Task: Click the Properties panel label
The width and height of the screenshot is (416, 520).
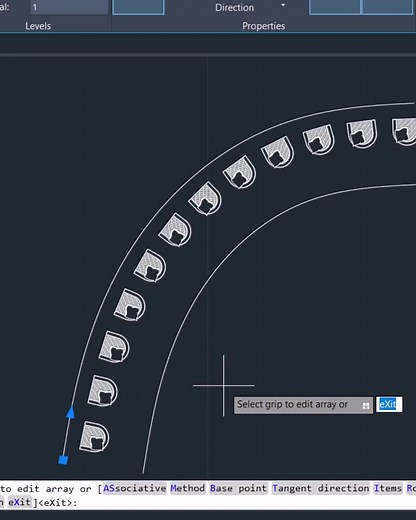Action: pyautogui.click(x=263, y=26)
